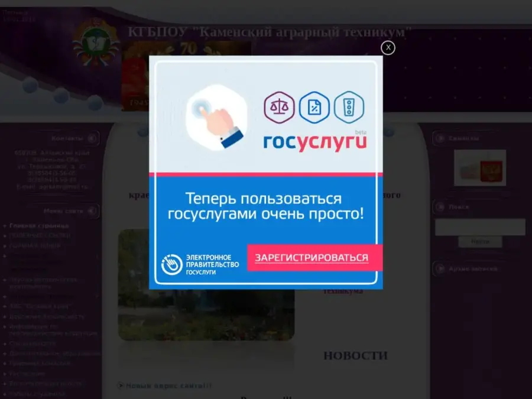
Task: Expand the Символы block arrow
Action: 440,138
